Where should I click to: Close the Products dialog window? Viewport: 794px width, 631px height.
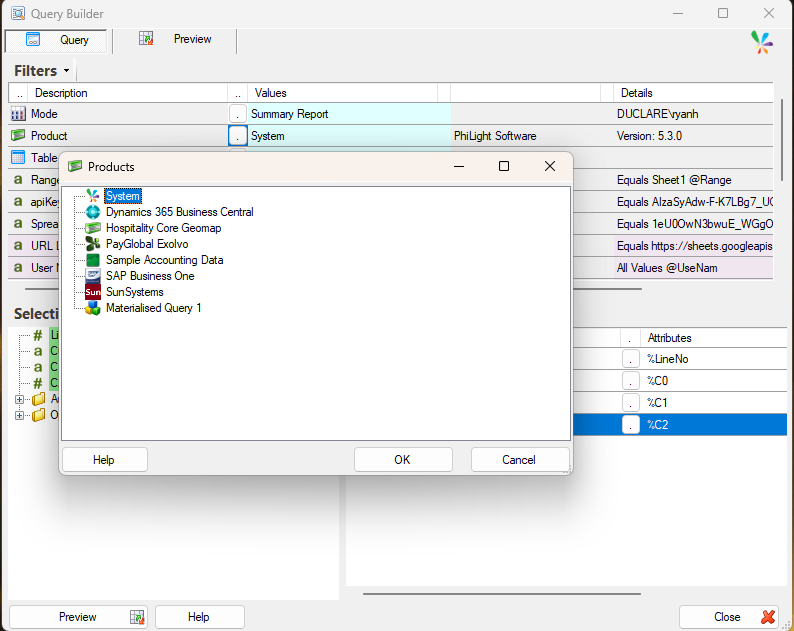(550, 166)
